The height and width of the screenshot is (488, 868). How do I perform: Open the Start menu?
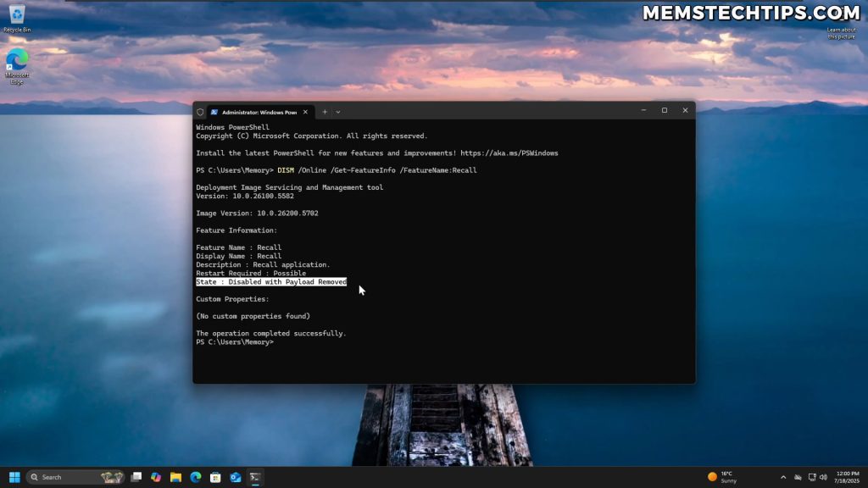[x=13, y=477]
